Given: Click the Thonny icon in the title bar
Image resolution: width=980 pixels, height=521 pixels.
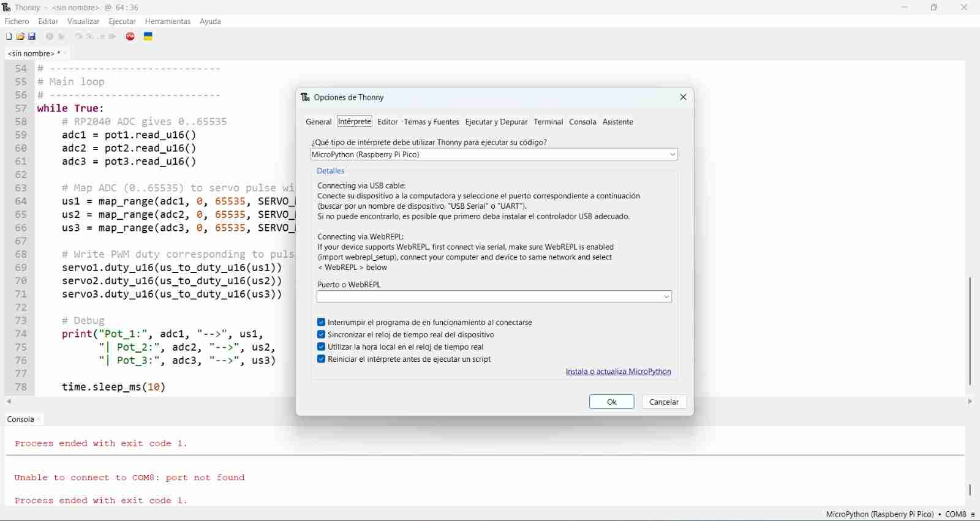Looking at the screenshot, I should (7, 7).
